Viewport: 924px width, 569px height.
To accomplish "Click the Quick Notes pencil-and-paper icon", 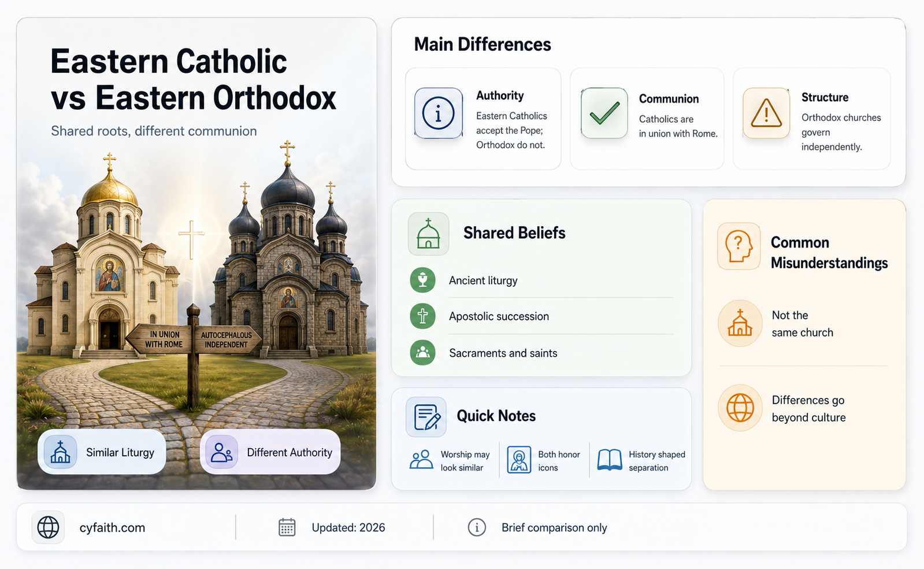I will (x=426, y=416).
